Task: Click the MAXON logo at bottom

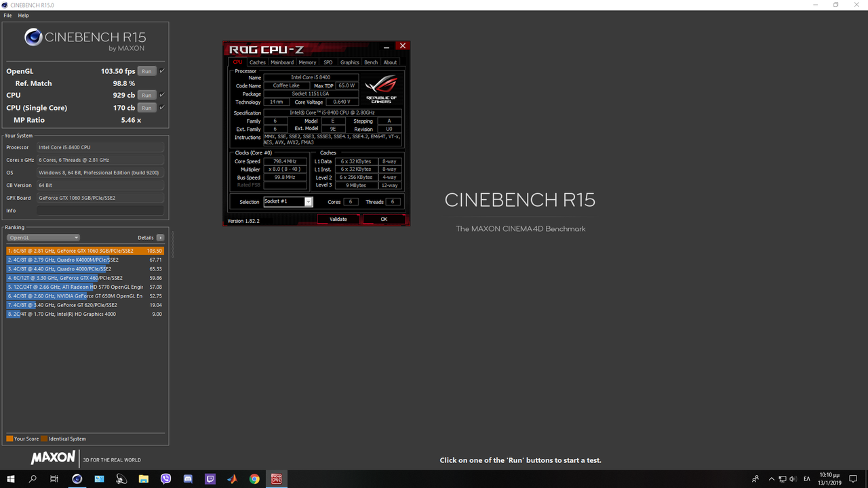Action: (x=53, y=458)
